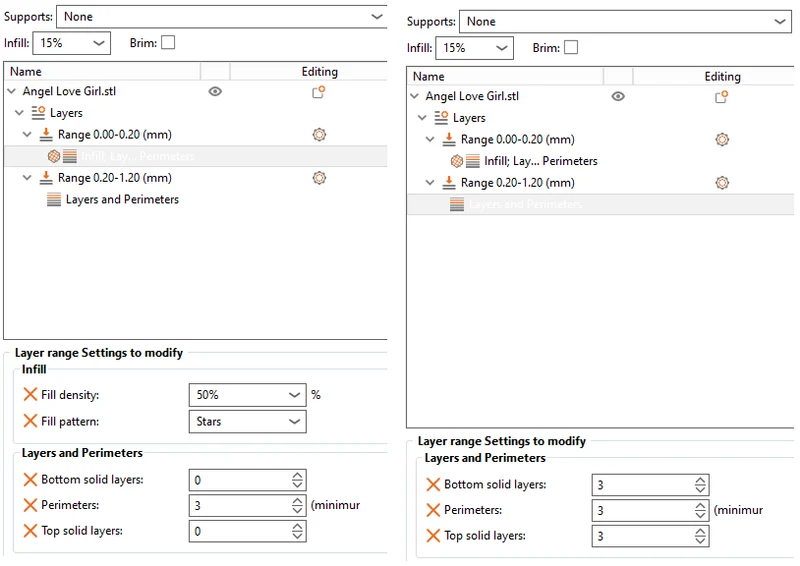Click settings gear for Range 0.00-0.20, right panel
Viewport: 800px width, 566px height.
pos(722,140)
